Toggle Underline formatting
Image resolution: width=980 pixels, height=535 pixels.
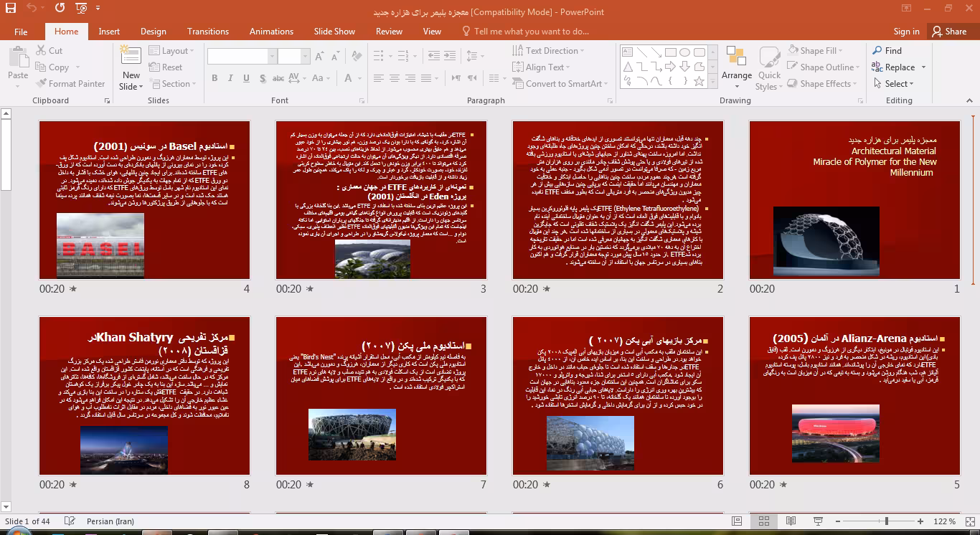coord(245,78)
